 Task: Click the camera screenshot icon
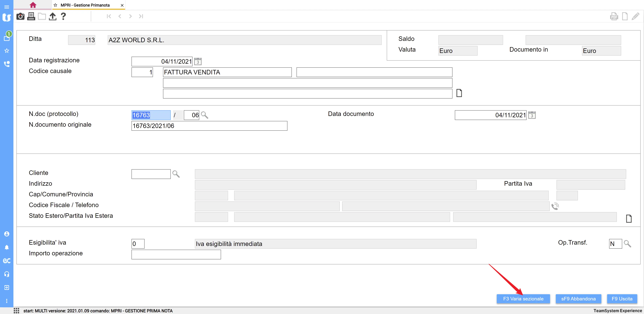20,16
